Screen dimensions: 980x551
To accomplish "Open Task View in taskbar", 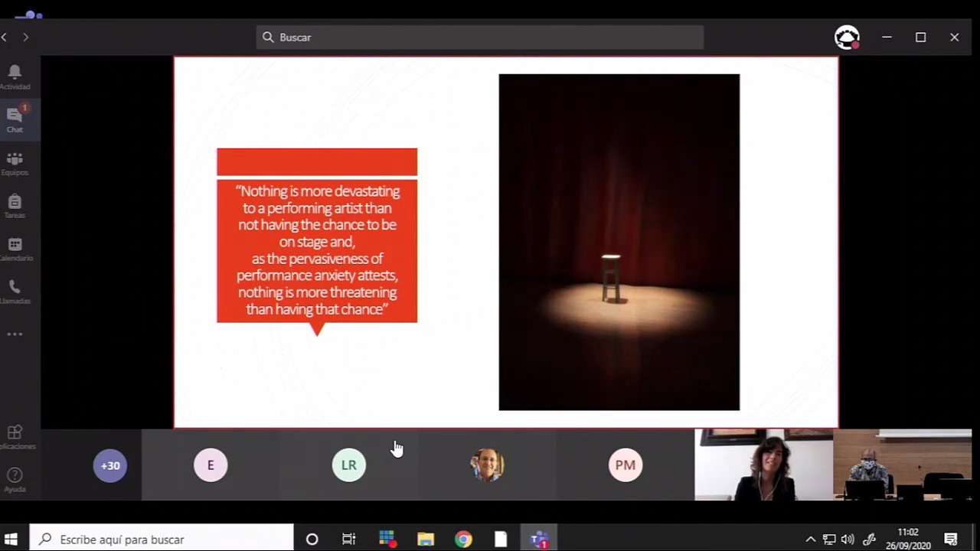I will pos(348,540).
